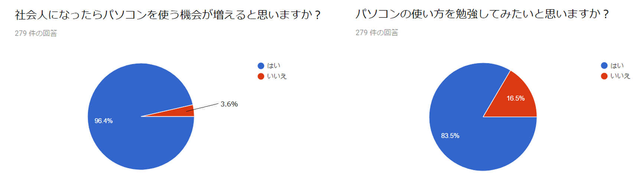Screen dimensions: 644x186
Task: Select the はい legend text in left chart
Action: pos(274,66)
